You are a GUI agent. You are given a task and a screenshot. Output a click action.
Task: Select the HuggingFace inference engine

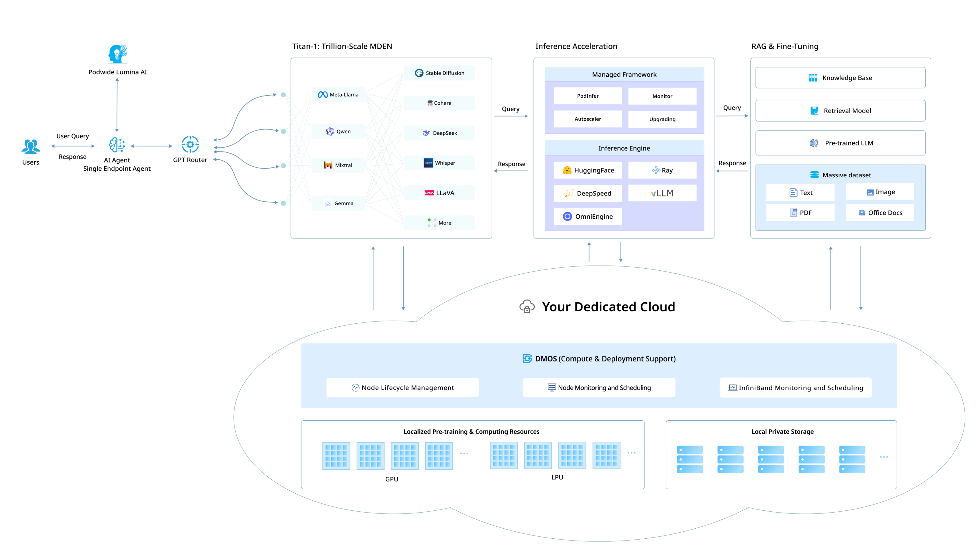pos(588,171)
